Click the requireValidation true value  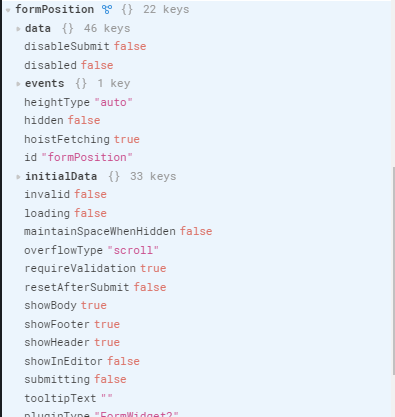153,268
